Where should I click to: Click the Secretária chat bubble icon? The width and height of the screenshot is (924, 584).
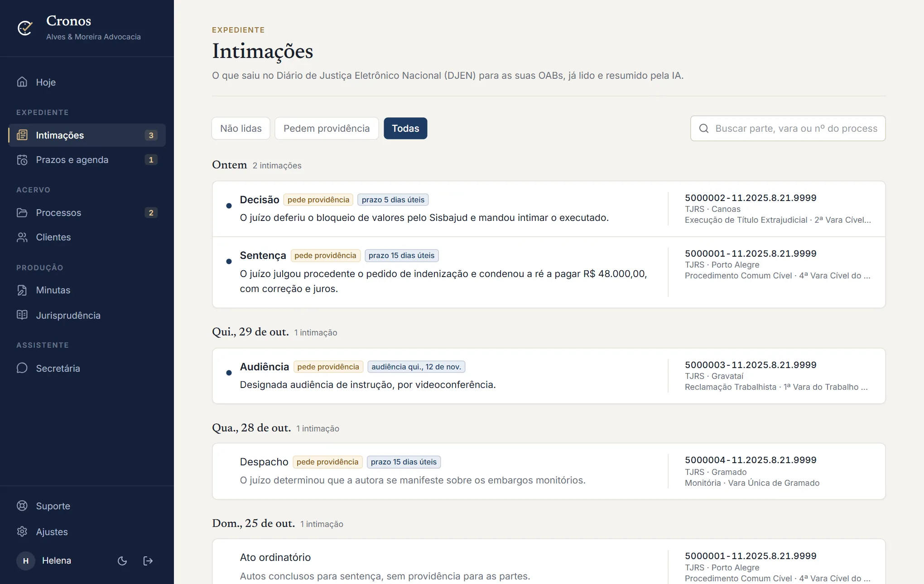click(22, 368)
